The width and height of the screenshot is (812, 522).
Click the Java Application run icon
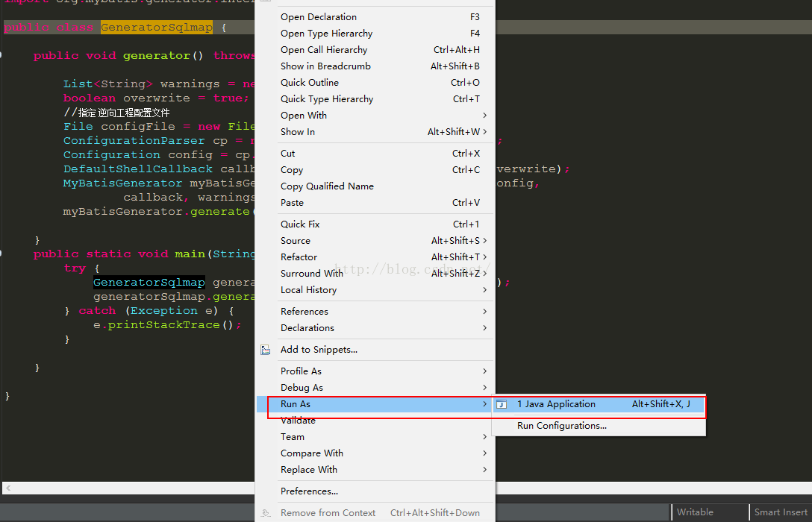coord(502,404)
